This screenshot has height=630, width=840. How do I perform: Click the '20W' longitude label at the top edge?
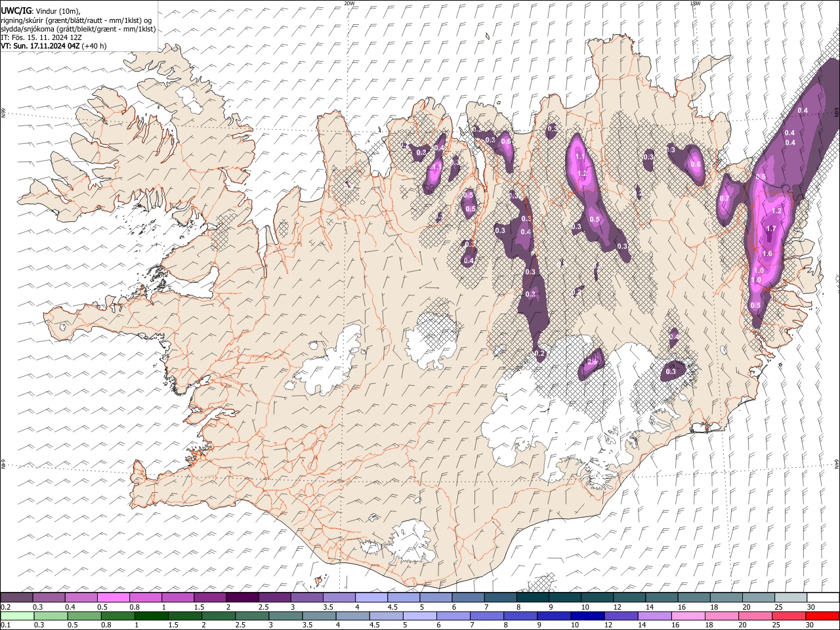tap(349, 3)
